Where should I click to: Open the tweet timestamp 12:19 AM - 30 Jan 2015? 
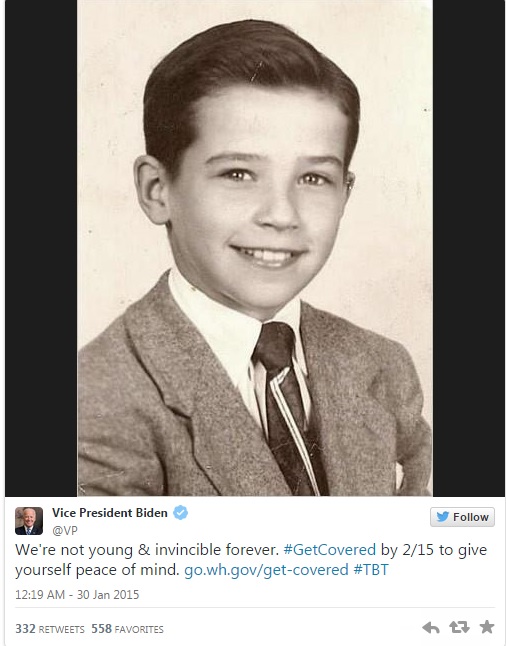[x=77, y=595]
